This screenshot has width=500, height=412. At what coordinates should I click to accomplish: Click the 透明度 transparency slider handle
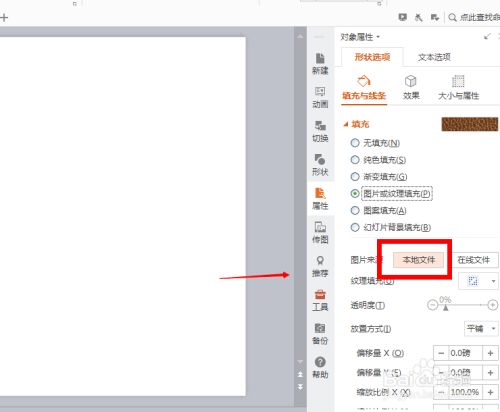[445, 307]
